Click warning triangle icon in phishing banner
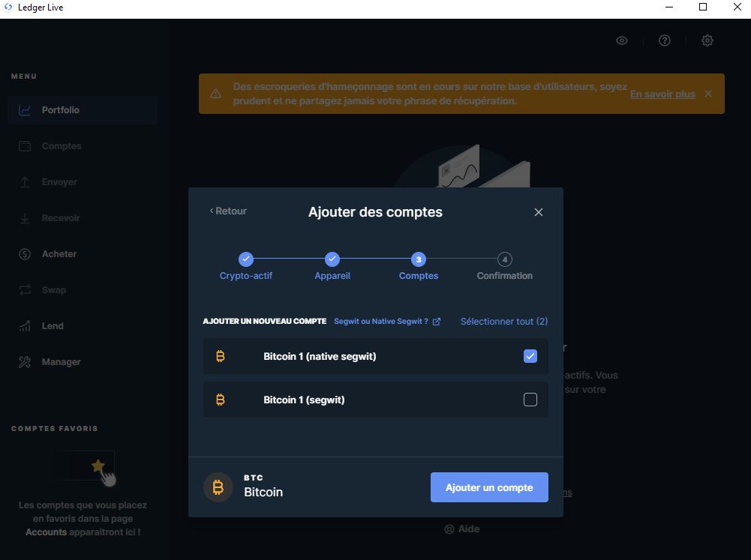The height and width of the screenshot is (560, 751). point(216,94)
